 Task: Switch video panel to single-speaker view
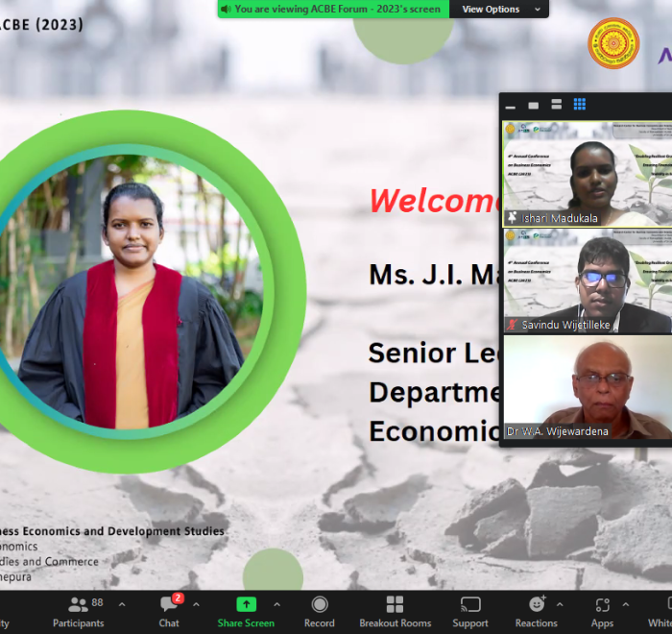[x=533, y=105]
